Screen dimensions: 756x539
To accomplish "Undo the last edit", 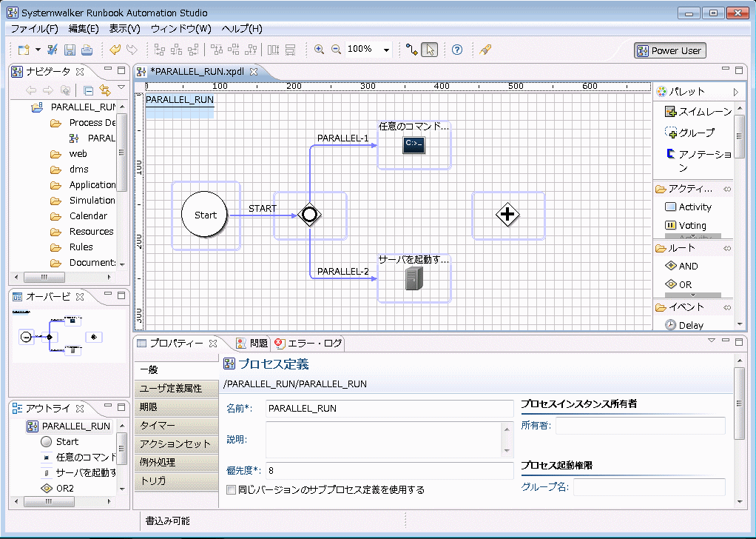I will [115, 50].
